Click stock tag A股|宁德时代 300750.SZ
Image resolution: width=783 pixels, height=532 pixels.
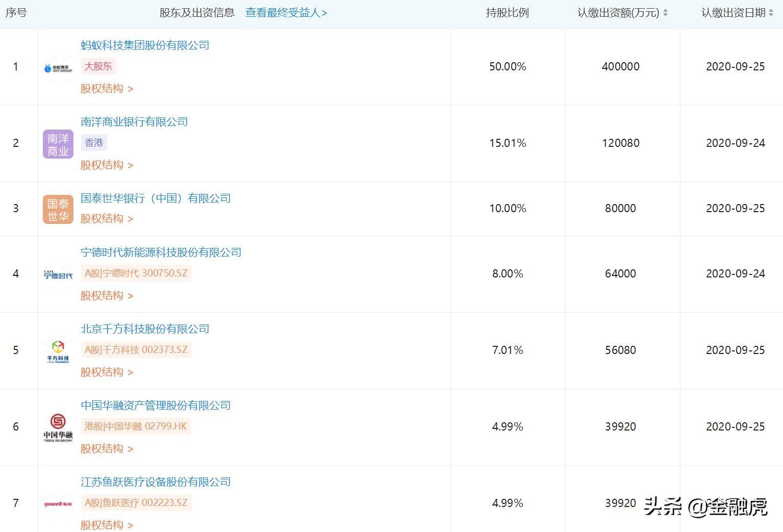[x=136, y=273]
